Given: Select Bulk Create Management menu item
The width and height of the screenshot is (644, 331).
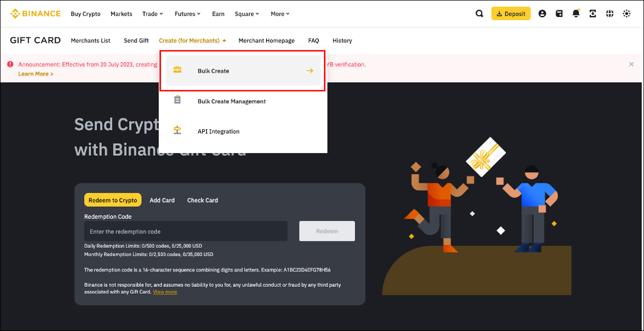Looking at the screenshot, I should [231, 101].
